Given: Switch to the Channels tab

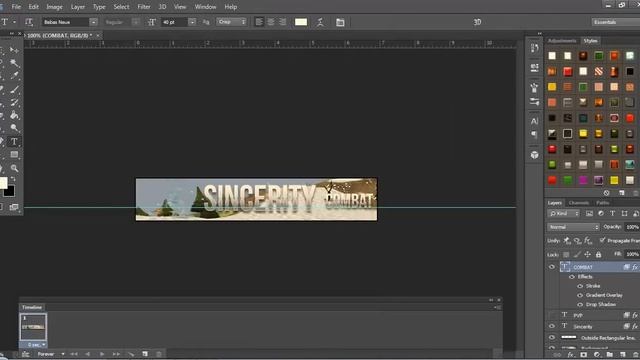Looking at the screenshot, I should pyautogui.click(x=578, y=203).
